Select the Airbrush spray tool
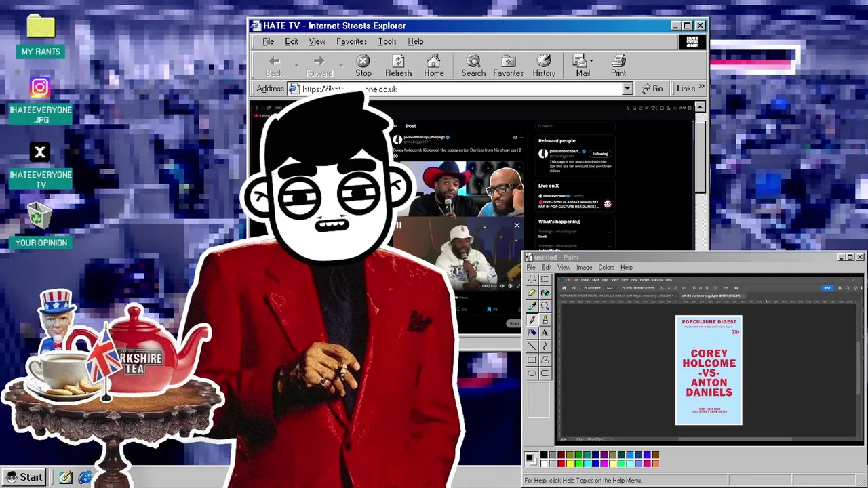Screen dimensions: 868x488 (x=532, y=333)
